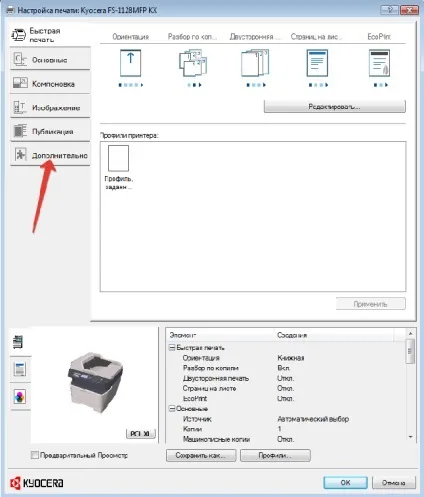This screenshot has height=497, width=424.
Task: Click the Pages per sheet icon
Action: pyautogui.click(x=317, y=63)
